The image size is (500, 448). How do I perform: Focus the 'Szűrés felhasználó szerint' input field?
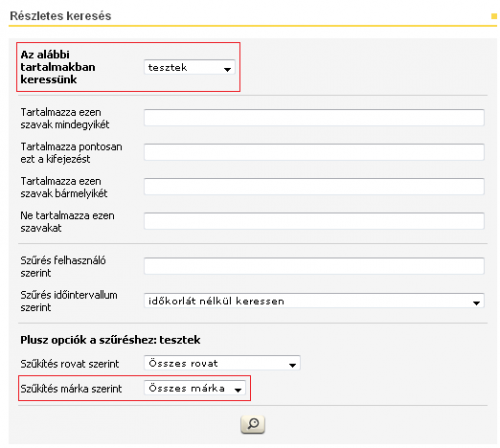314,266
